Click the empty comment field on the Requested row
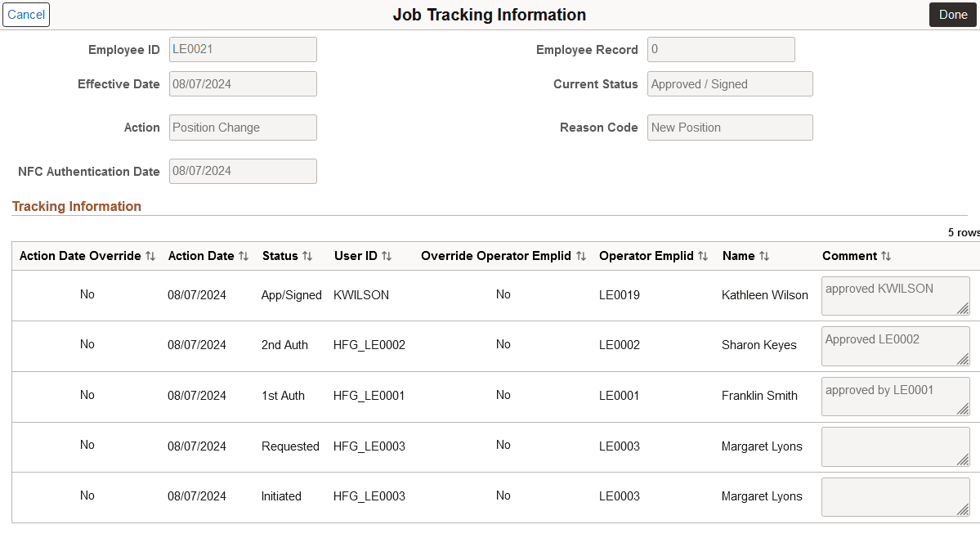This screenshot has width=980, height=547. pyautogui.click(x=895, y=446)
